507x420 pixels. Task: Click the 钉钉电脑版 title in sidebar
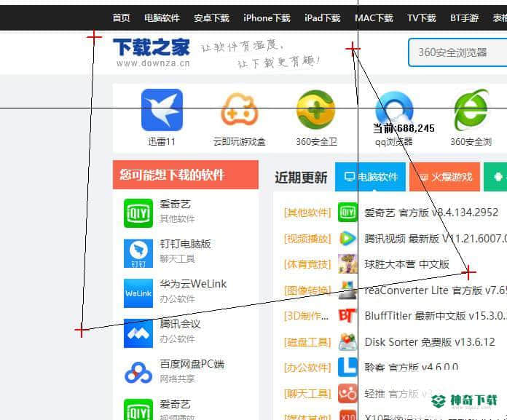(x=185, y=244)
